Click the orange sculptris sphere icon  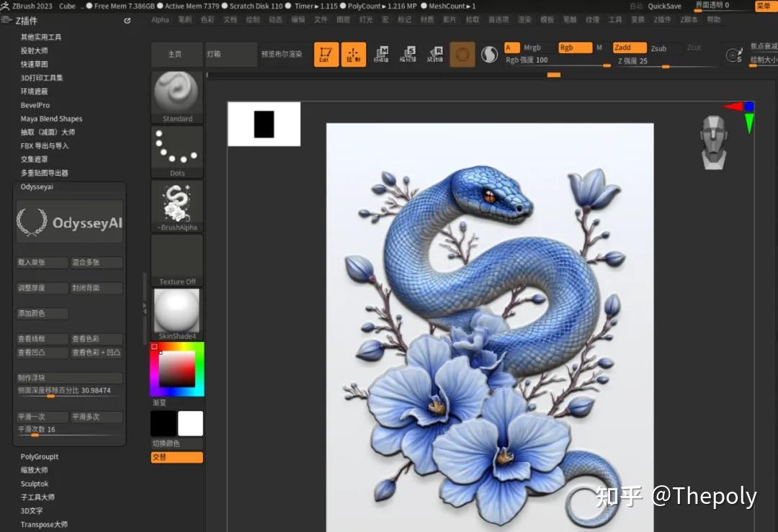462,54
